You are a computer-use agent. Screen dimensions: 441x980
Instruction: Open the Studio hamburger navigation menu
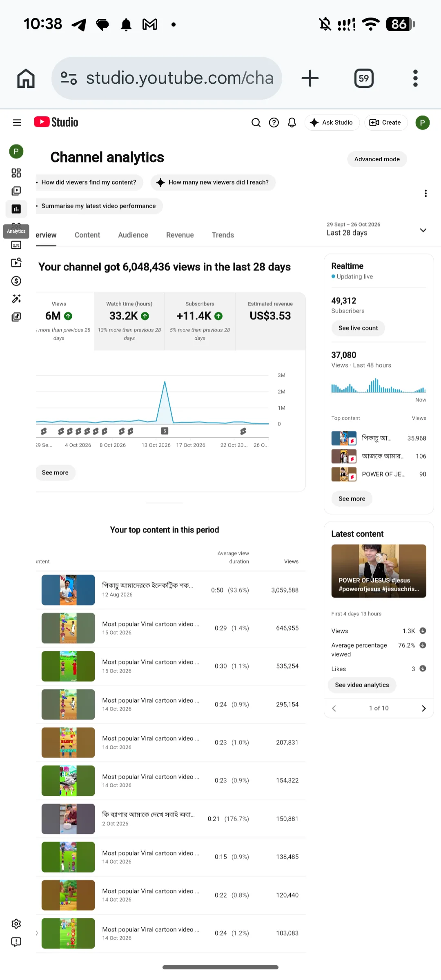17,122
